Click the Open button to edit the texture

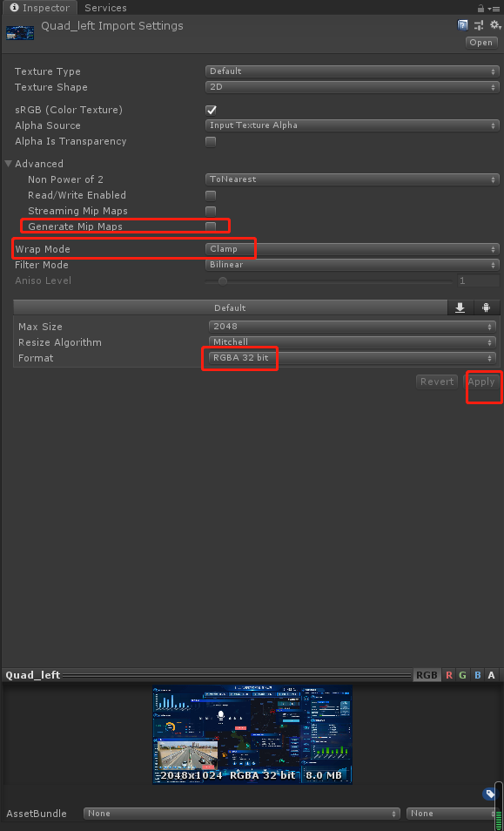[x=480, y=42]
